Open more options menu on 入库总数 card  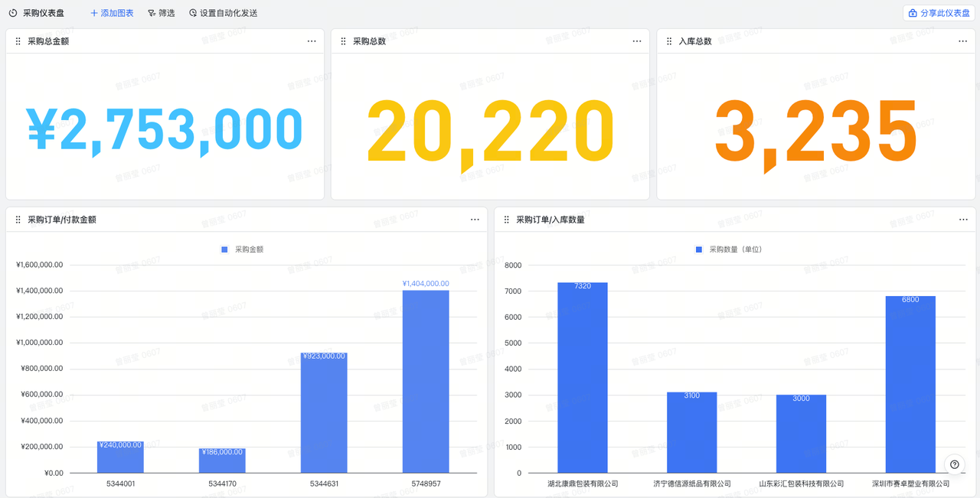pos(963,41)
